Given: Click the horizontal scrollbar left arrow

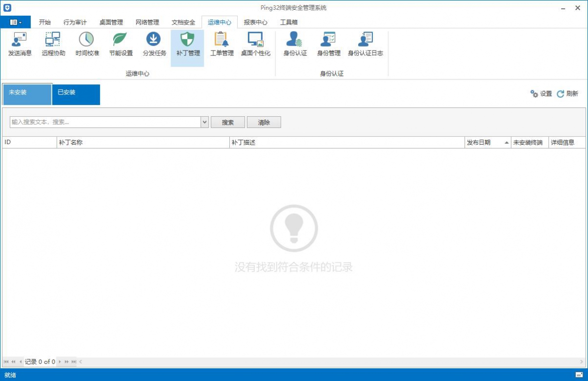Looking at the screenshot, I should click(81, 362).
